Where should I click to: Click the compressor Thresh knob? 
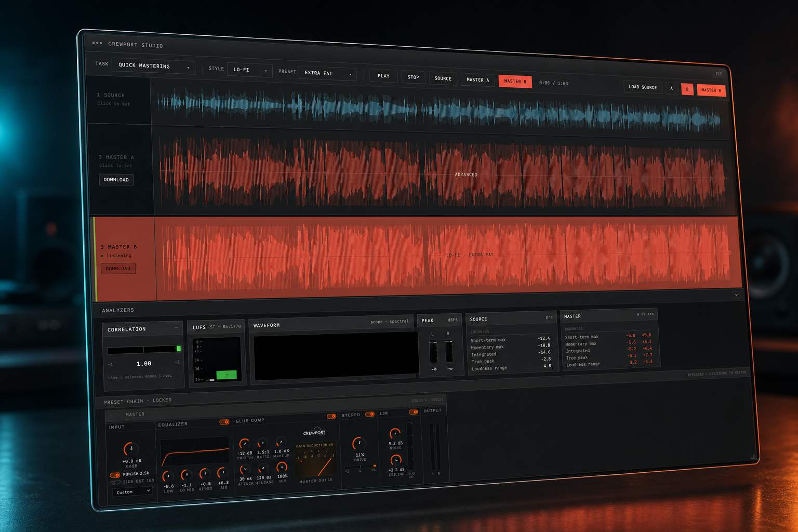point(244,444)
